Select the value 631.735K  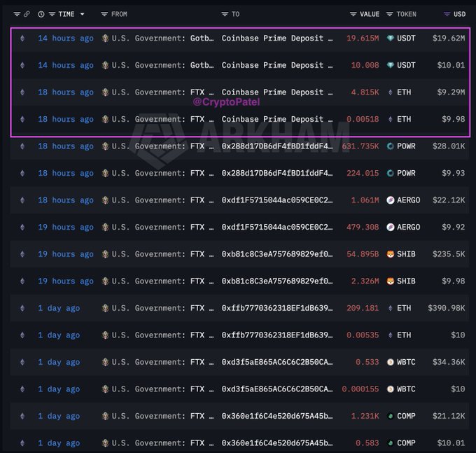[x=360, y=146]
